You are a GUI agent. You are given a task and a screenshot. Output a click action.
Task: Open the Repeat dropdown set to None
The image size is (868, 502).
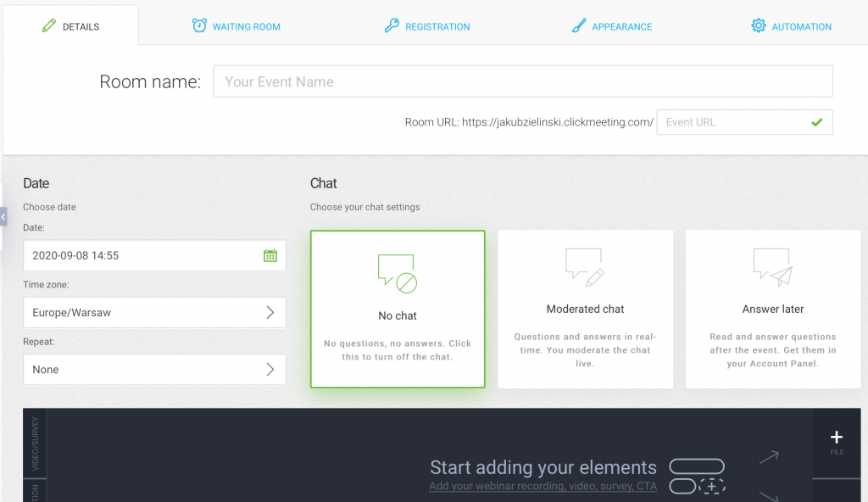pyautogui.click(x=154, y=370)
